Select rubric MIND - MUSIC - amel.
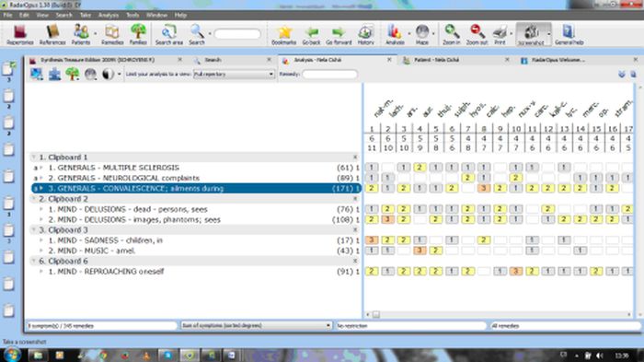Screen dimensions: 644x362 point(196,251)
